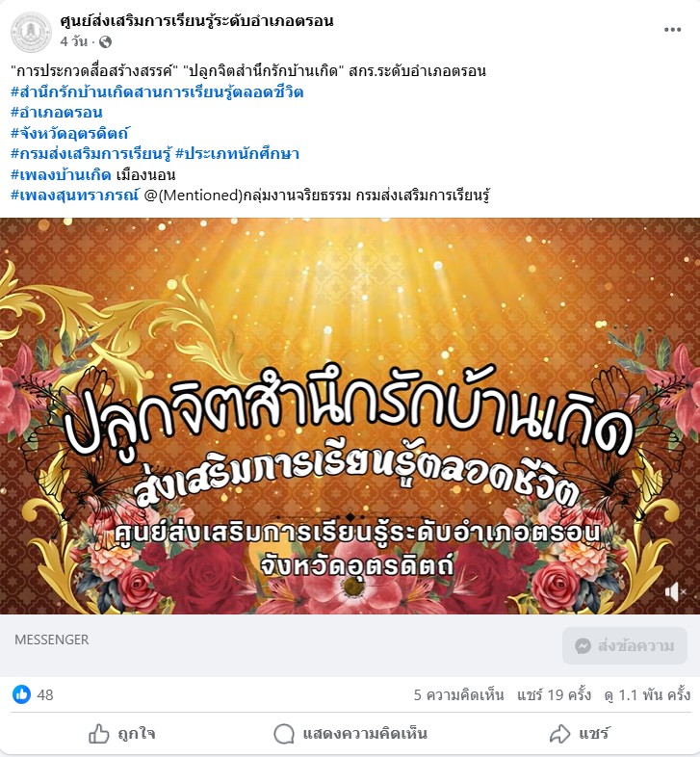Open hashtag #ประเภทนักศึกษา
This screenshot has height=757, width=700.
click(238, 154)
